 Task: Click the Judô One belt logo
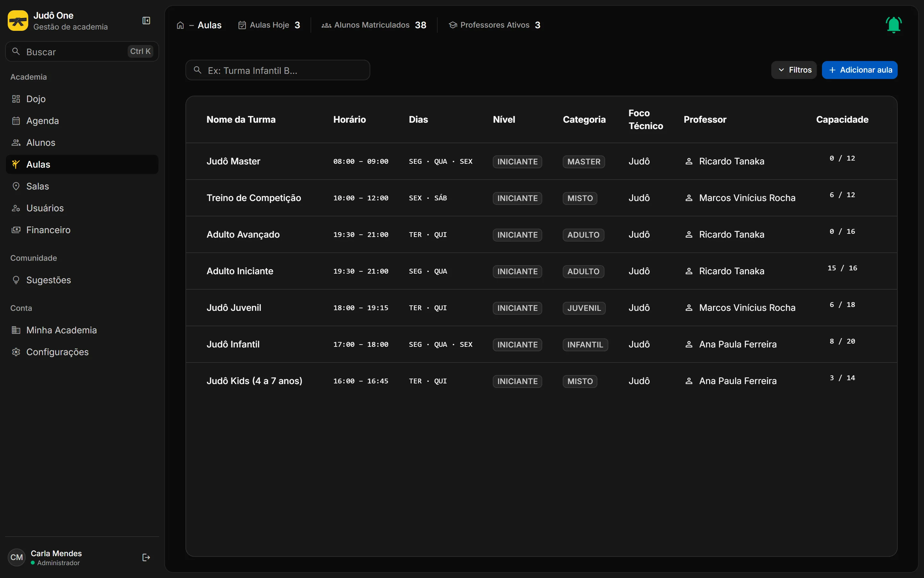[18, 21]
